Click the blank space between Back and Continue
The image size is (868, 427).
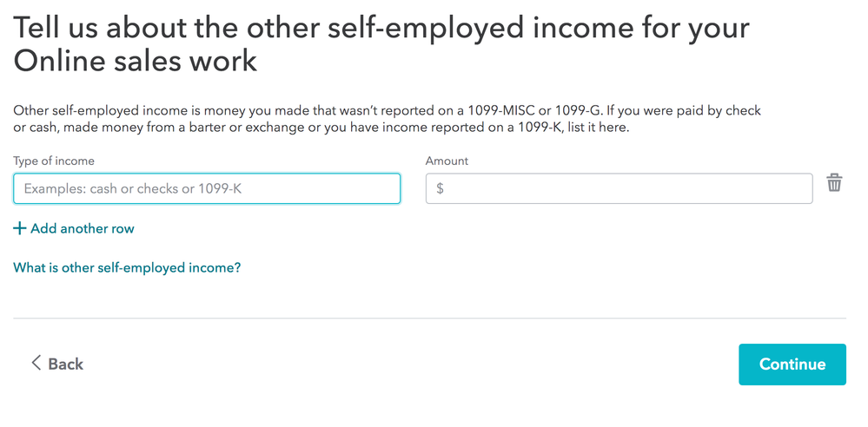click(409, 364)
